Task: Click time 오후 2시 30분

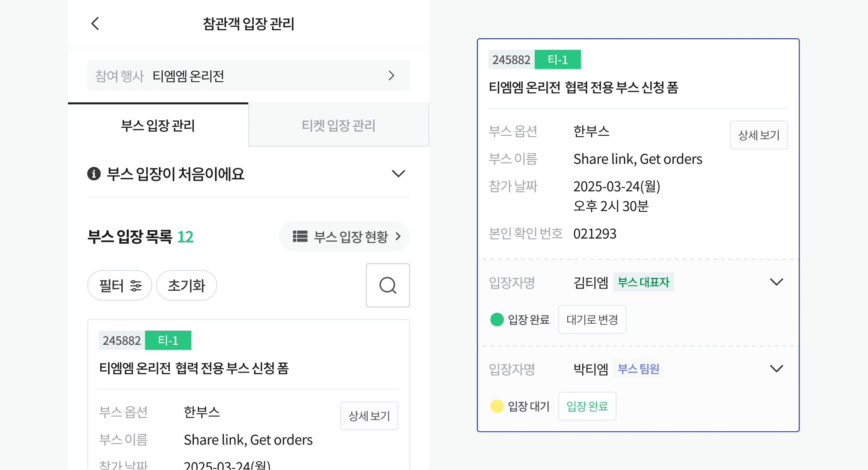Action: [x=611, y=206]
